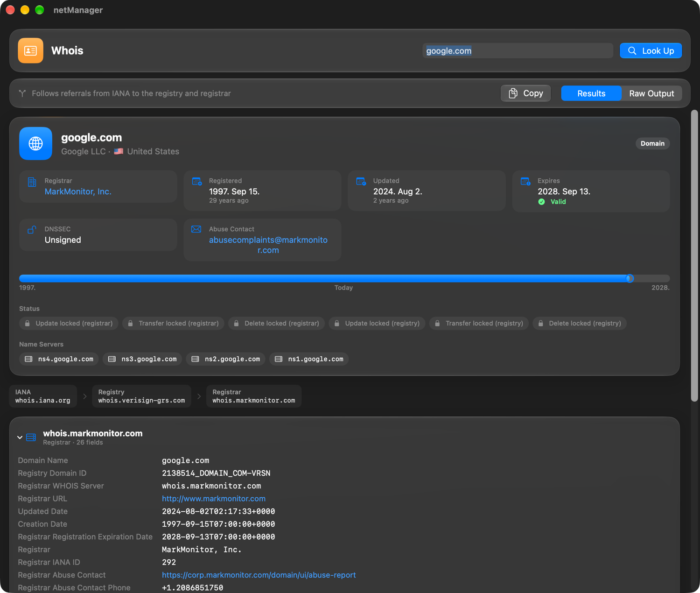Click server icon next to whois.markmonitor.com heading
The height and width of the screenshot is (593, 700).
[31, 438]
